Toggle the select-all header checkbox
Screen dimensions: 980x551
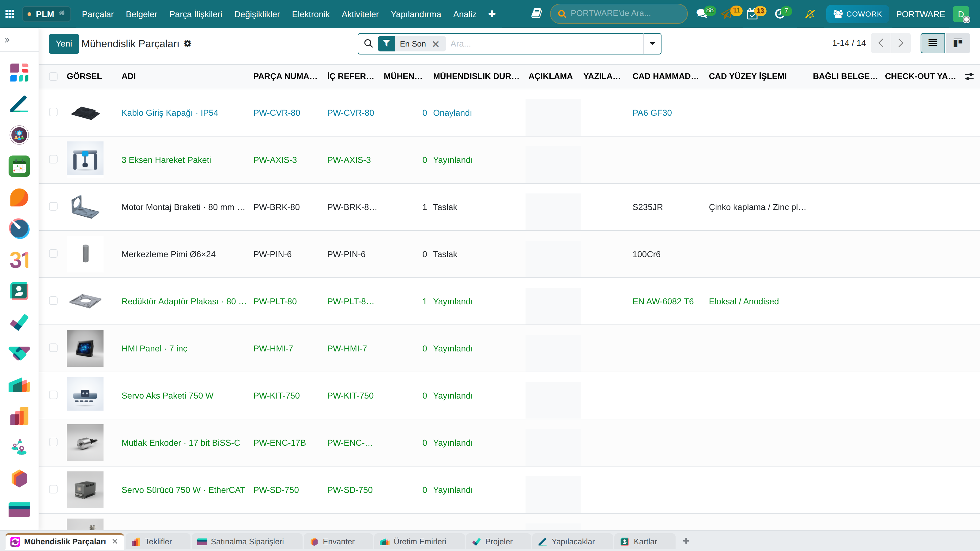(53, 77)
